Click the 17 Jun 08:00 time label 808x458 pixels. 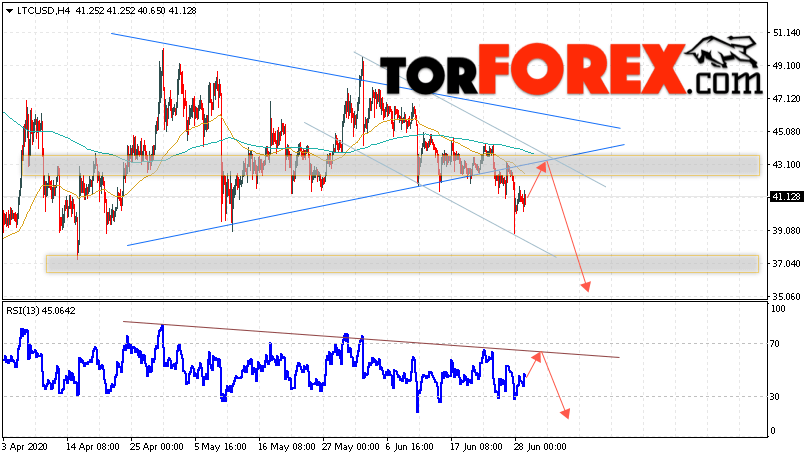[x=474, y=447]
